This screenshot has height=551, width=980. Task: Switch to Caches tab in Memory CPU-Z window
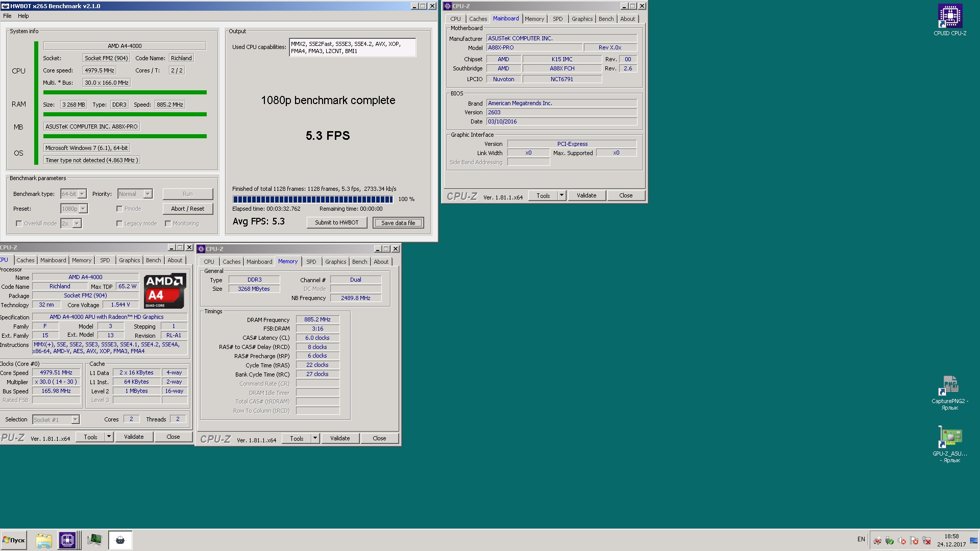[x=232, y=262]
